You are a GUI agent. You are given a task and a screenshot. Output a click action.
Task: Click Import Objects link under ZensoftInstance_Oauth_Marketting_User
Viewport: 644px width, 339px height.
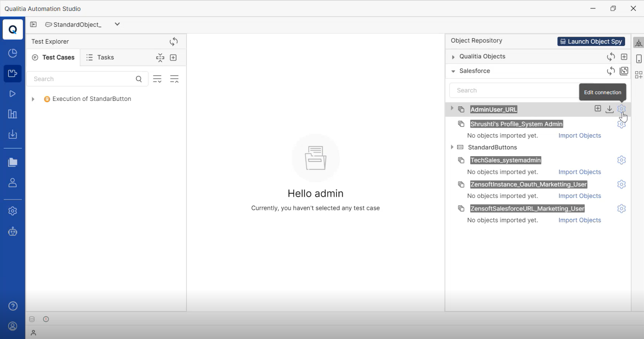(x=580, y=196)
